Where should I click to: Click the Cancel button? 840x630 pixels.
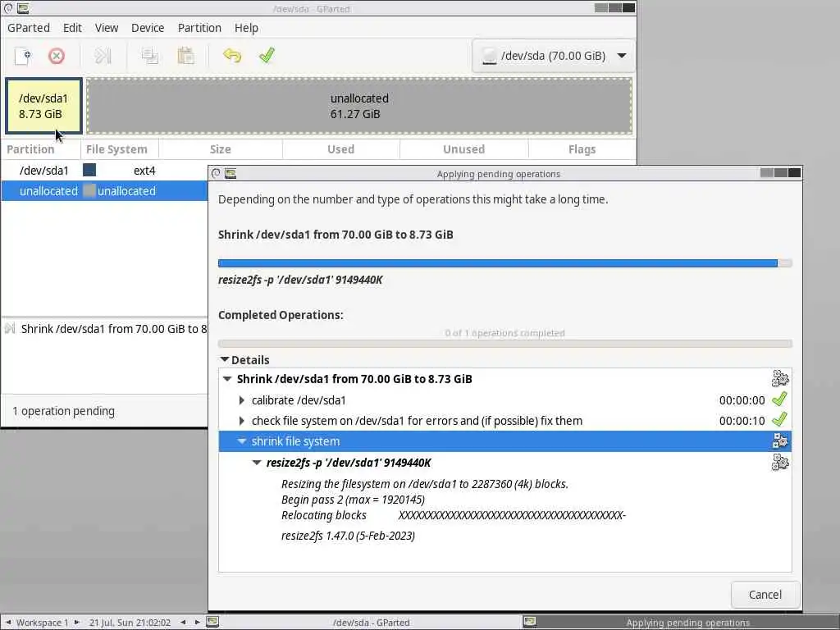click(x=765, y=594)
